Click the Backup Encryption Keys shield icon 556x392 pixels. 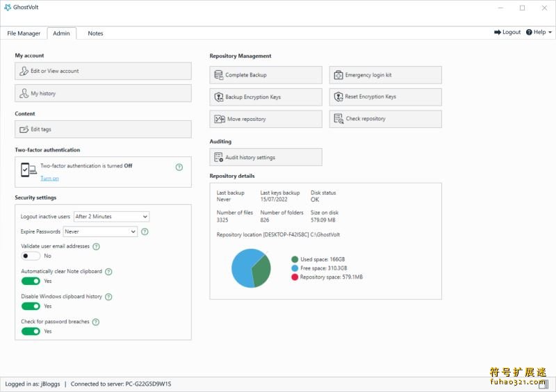click(219, 97)
